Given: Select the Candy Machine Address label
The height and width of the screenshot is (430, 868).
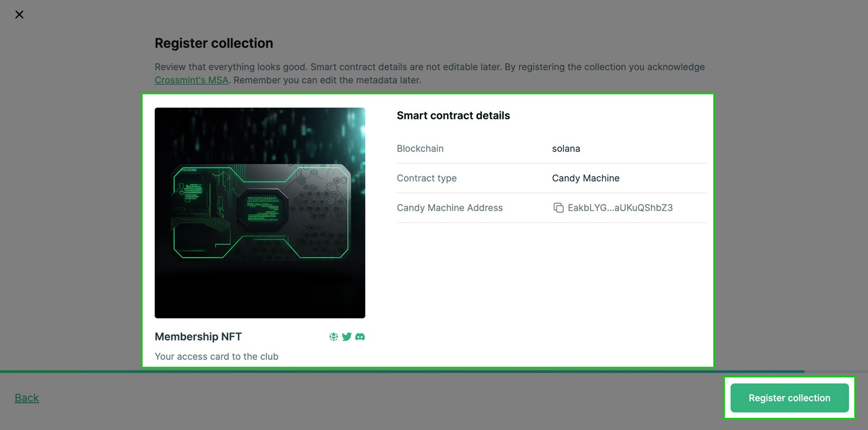Looking at the screenshot, I should 450,208.
